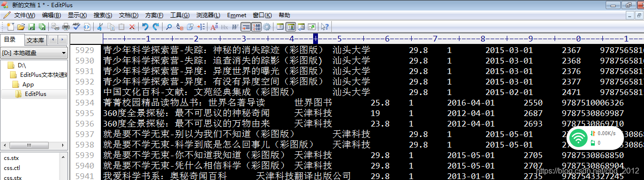Open Print Preview from the toolbar
Image resolution: width=644 pixels, height=180 pixels.
point(55,27)
